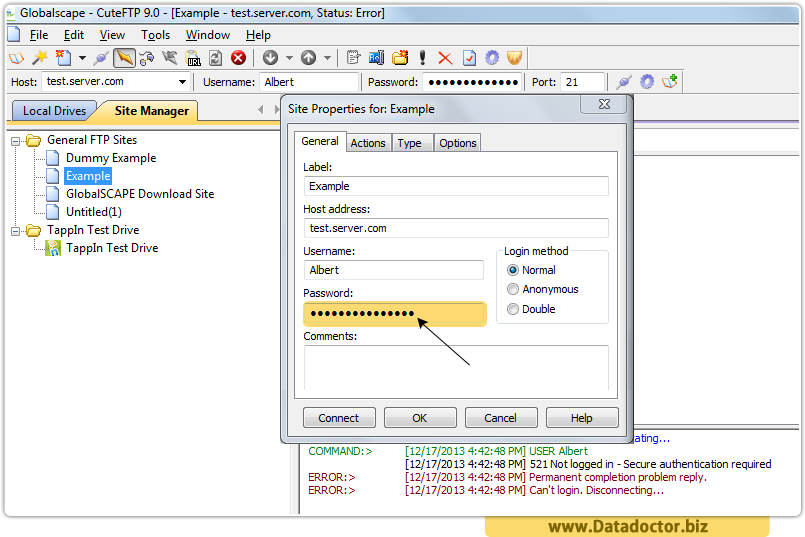
Task: Click the Upload arrow icon
Action: [309, 58]
